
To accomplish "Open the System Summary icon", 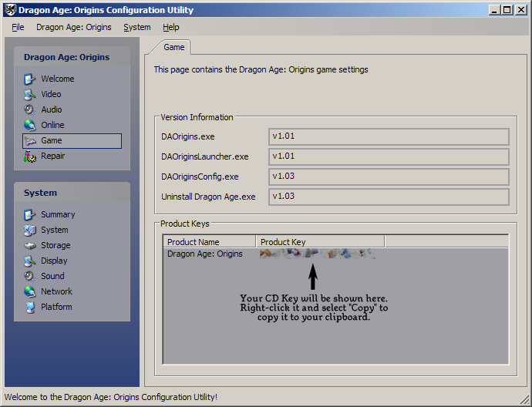I will (x=30, y=214).
